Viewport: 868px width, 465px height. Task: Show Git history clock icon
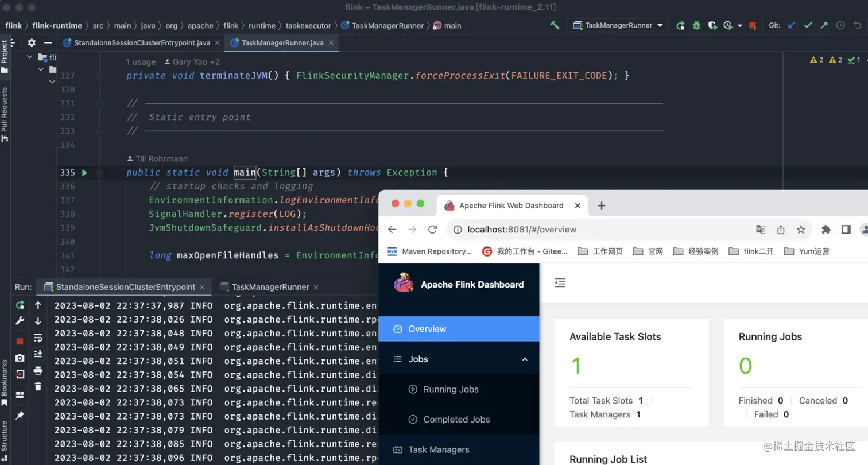840,25
